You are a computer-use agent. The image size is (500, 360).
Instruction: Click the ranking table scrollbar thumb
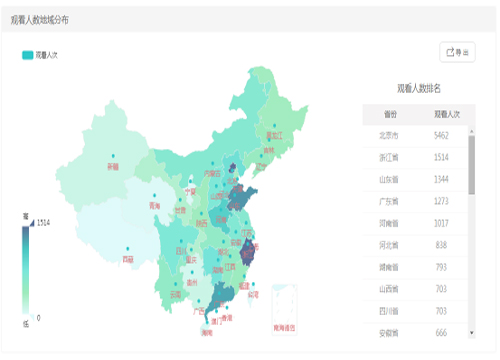472,165
